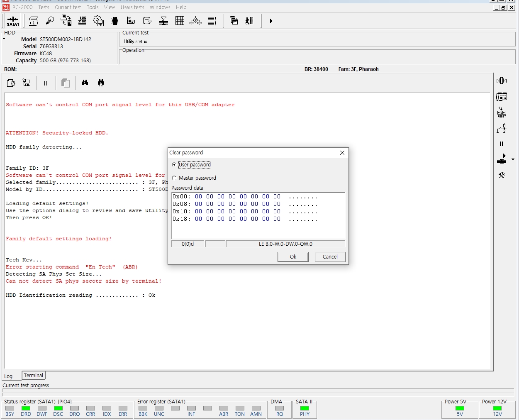Open the Users tests menu
This screenshot has height=420, width=519.
pos(132,7)
